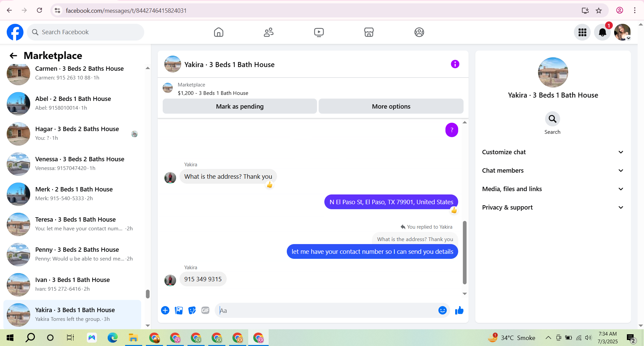The width and height of the screenshot is (644, 346).
Task: Open the Facebook logo home link
Action: pyautogui.click(x=15, y=32)
